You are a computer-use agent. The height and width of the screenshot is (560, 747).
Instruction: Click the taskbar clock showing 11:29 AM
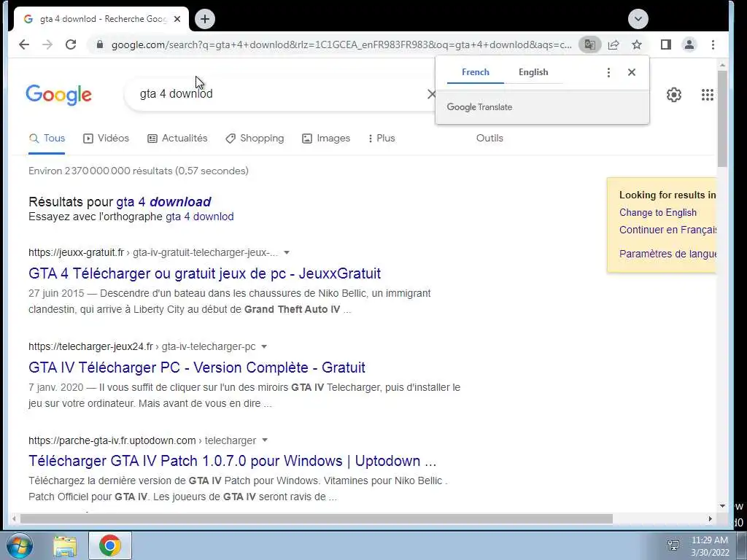[710, 545]
